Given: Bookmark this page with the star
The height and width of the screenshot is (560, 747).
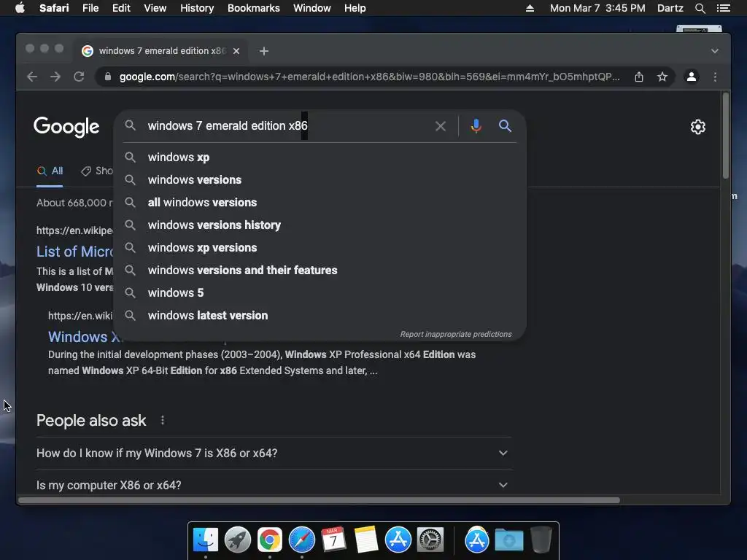Looking at the screenshot, I should tap(662, 77).
